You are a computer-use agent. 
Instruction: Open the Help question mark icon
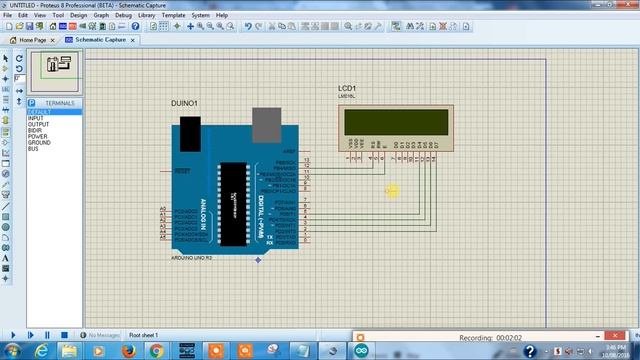pyautogui.click(x=135, y=27)
